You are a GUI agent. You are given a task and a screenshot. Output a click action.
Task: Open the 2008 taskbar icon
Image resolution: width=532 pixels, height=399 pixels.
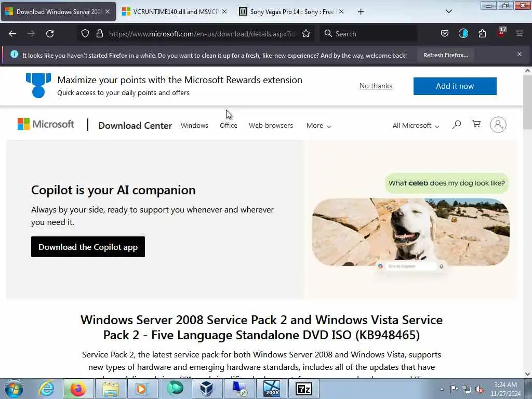tap(271, 389)
